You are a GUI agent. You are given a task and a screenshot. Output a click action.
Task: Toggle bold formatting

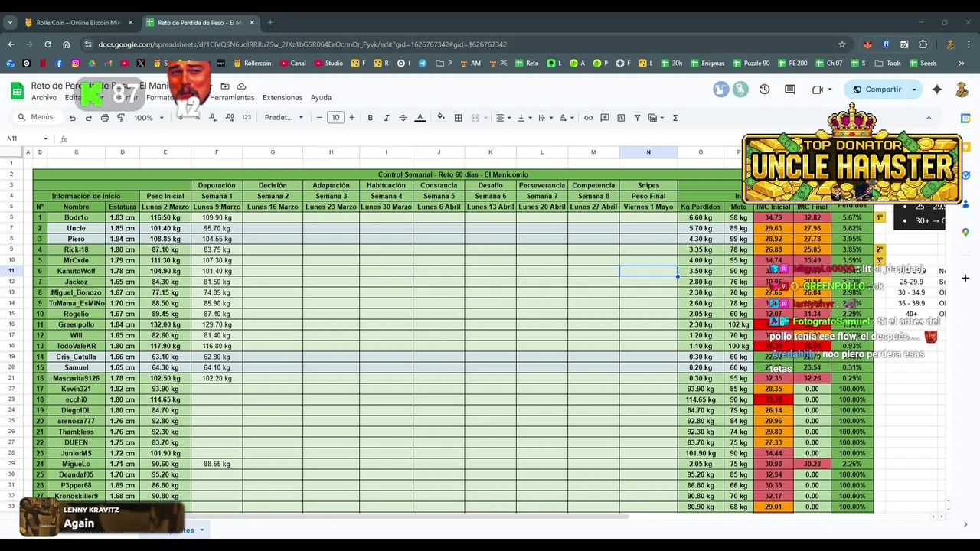[370, 118]
